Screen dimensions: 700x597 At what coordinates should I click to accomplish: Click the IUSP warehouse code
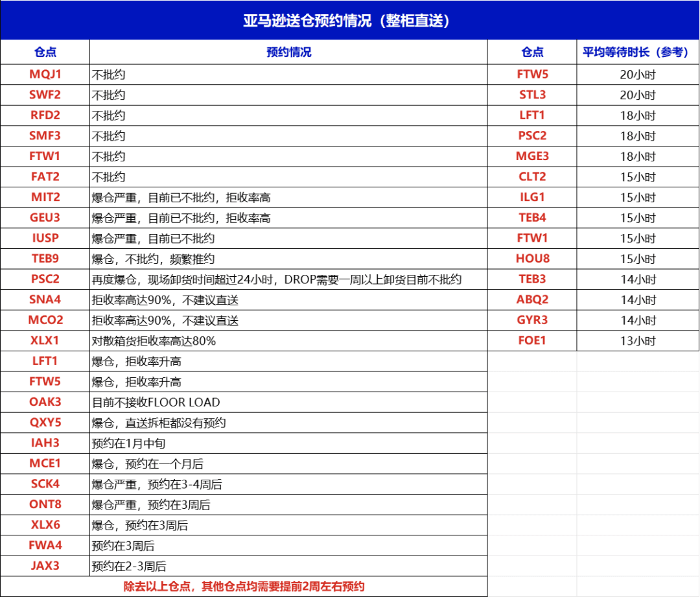tap(45, 239)
